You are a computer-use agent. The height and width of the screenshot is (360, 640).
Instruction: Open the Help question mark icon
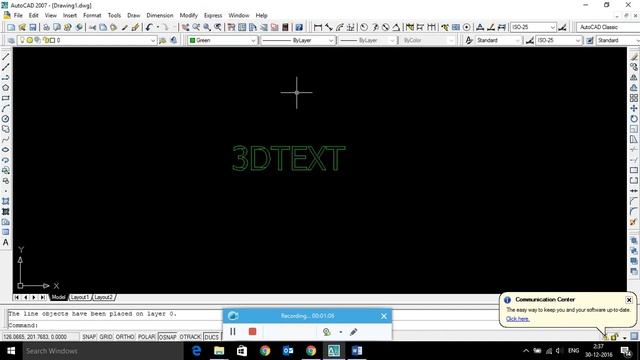299,27
